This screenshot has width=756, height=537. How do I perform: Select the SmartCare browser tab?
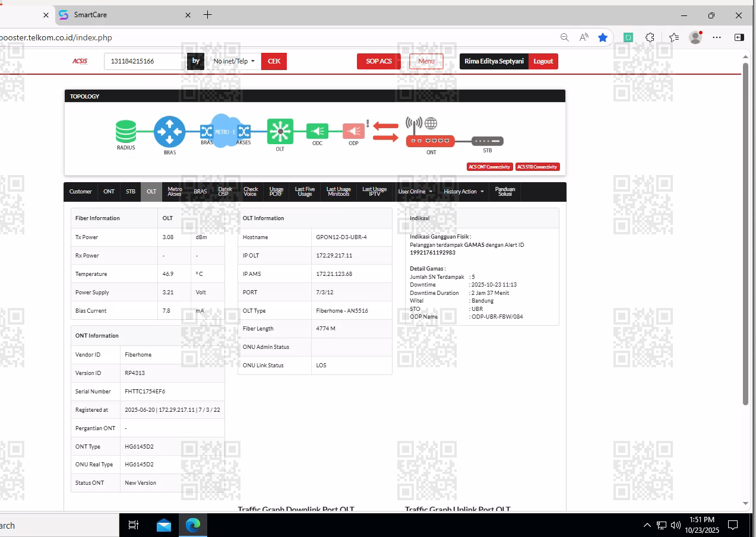point(125,15)
